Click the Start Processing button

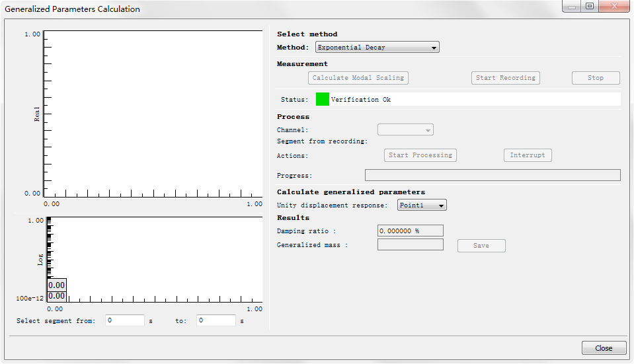coord(420,155)
